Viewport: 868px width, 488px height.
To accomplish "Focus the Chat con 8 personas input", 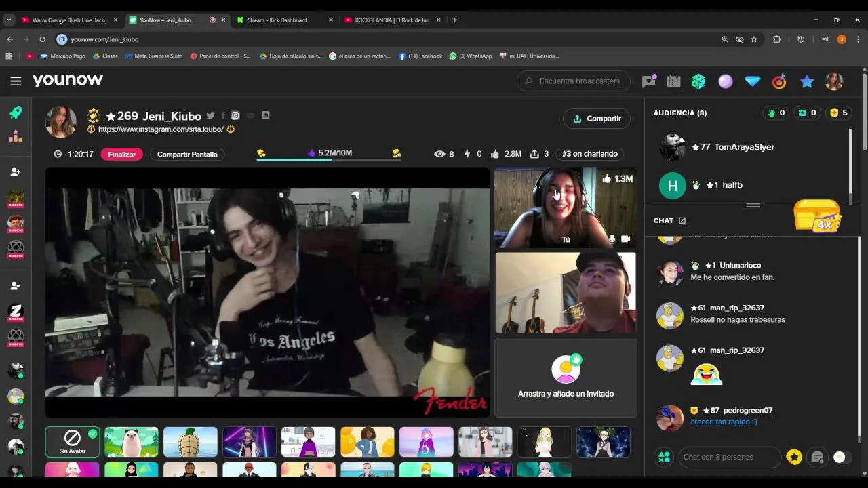I will (x=730, y=457).
